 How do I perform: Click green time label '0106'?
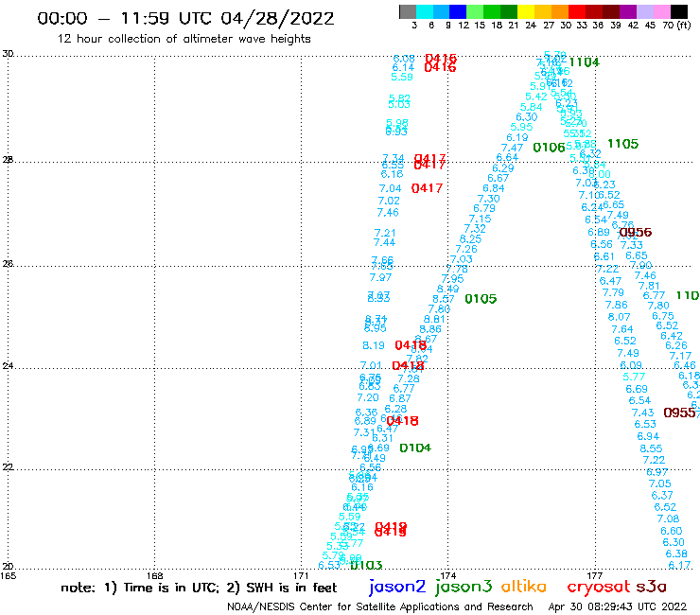point(549,148)
